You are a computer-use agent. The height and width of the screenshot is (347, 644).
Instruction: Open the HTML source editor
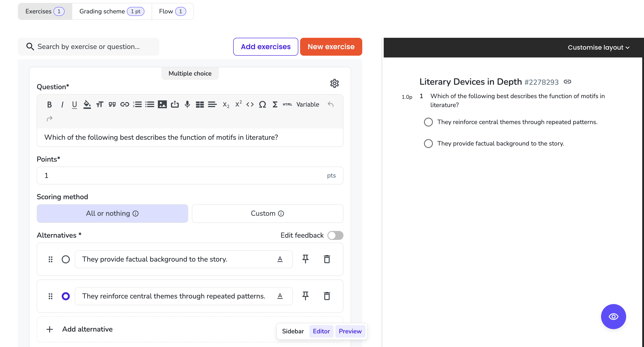coord(287,104)
